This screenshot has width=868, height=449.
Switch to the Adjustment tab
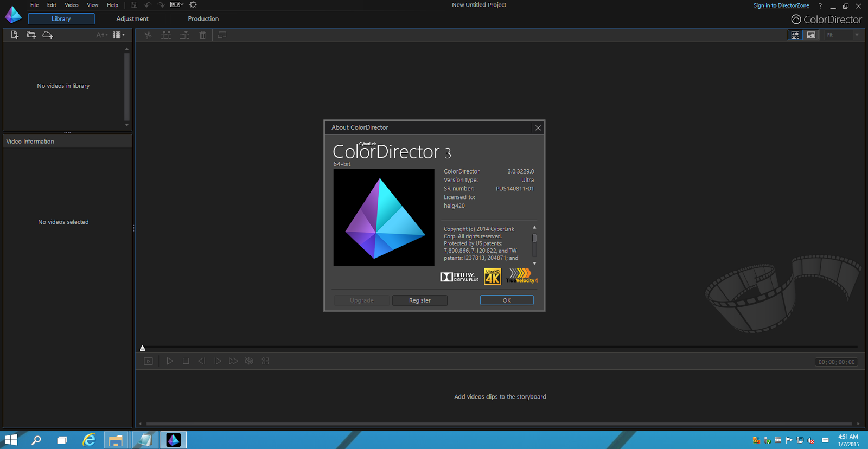tap(132, 19)
